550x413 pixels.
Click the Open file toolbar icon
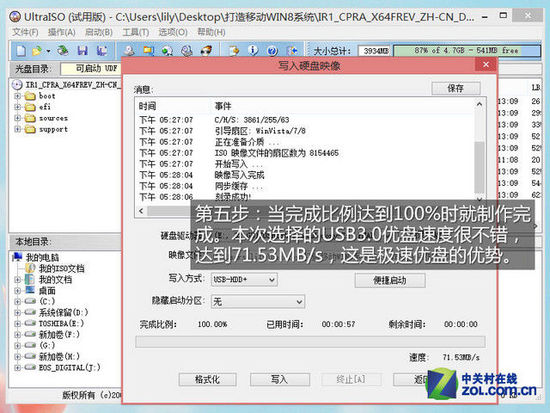pos(37,51)
